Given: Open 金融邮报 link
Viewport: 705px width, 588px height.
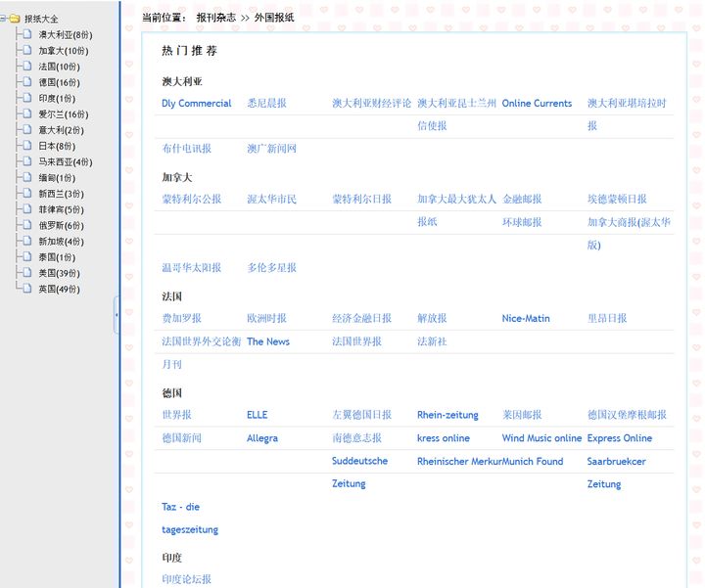Looking at the screenshot, I should [522, 199].
